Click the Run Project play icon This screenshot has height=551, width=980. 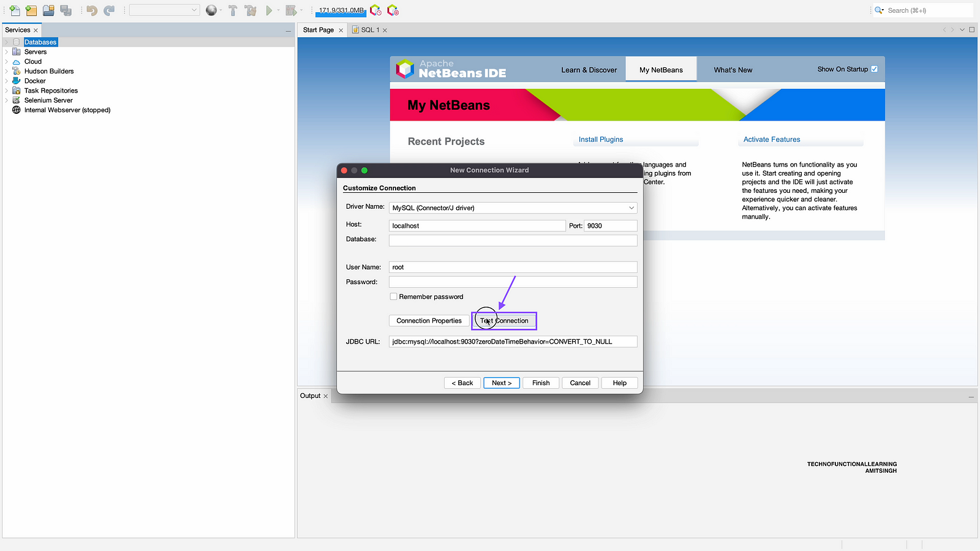(269, 10)
